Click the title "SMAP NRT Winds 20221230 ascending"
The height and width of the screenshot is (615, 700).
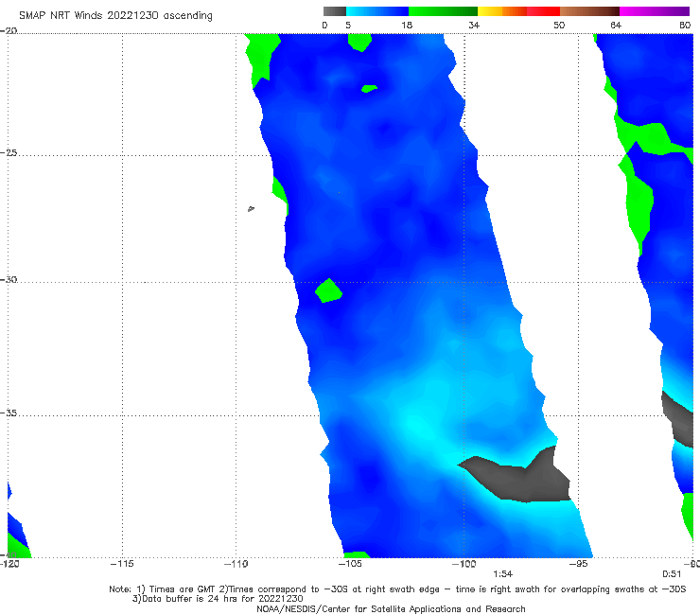pos(115,16)
